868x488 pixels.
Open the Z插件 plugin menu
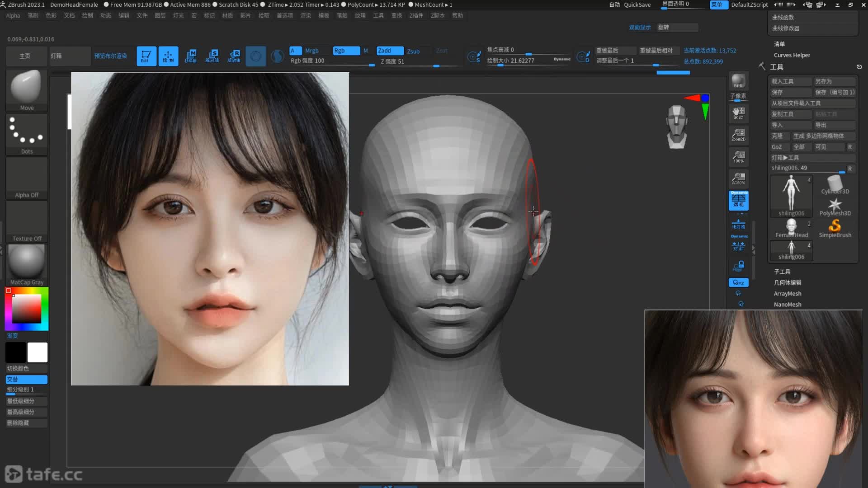[416, 15]
